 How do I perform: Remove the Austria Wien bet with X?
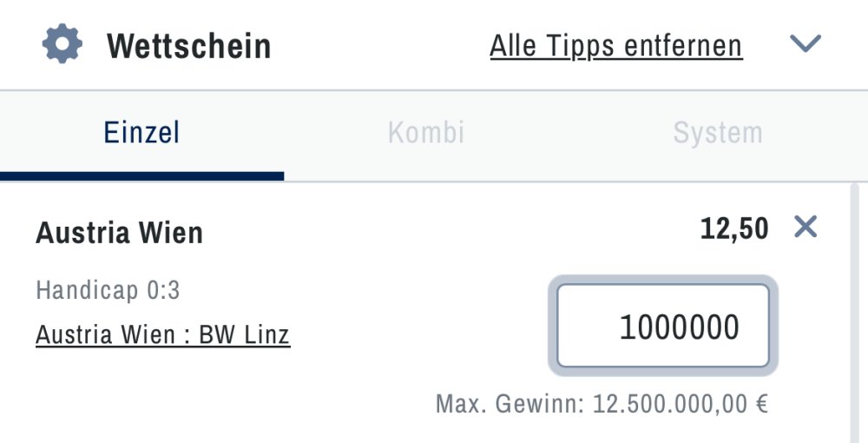click(806, 228)
